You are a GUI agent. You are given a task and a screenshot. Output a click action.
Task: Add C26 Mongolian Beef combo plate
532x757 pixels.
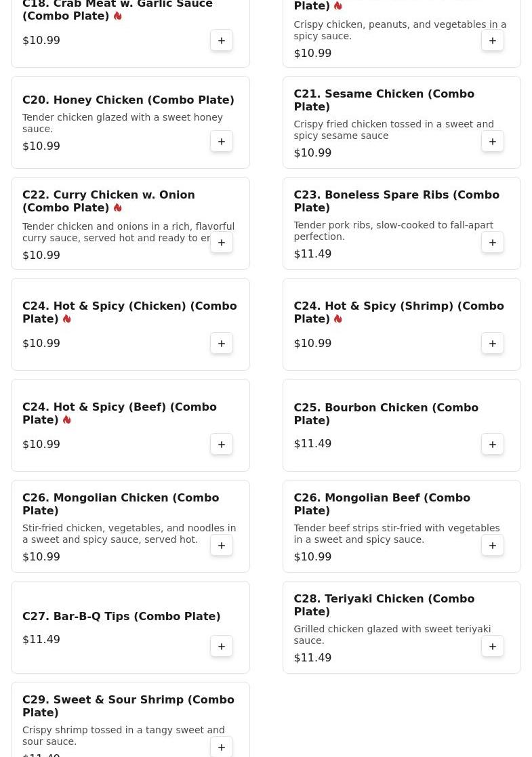[x=493, y=546]
